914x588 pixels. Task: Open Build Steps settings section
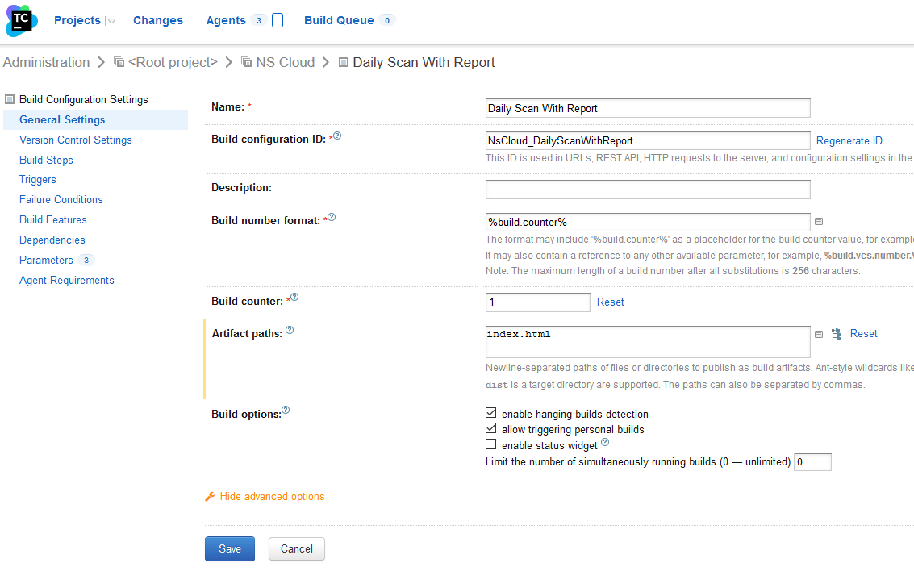pyautogui.click(x=46, y=160)
